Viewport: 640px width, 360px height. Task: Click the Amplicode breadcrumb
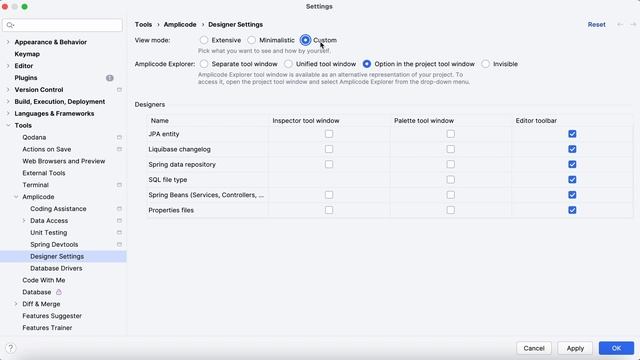[x=180, y=24]
